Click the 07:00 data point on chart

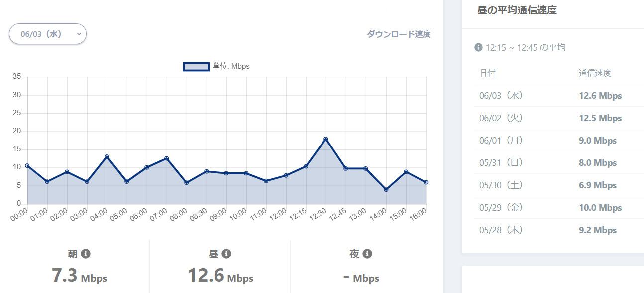point(166,158)
